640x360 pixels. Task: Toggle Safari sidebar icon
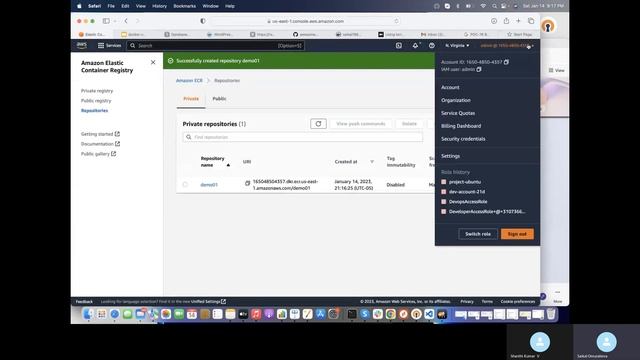click(106, 21)
